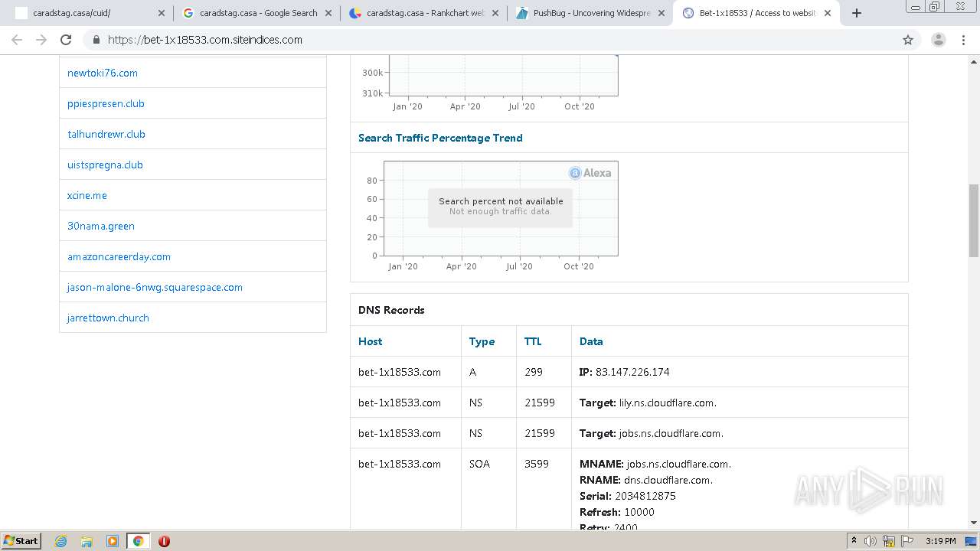Select the lily.ns.cloudflare.com target cell
980x551 pixels.
(740, 403)
